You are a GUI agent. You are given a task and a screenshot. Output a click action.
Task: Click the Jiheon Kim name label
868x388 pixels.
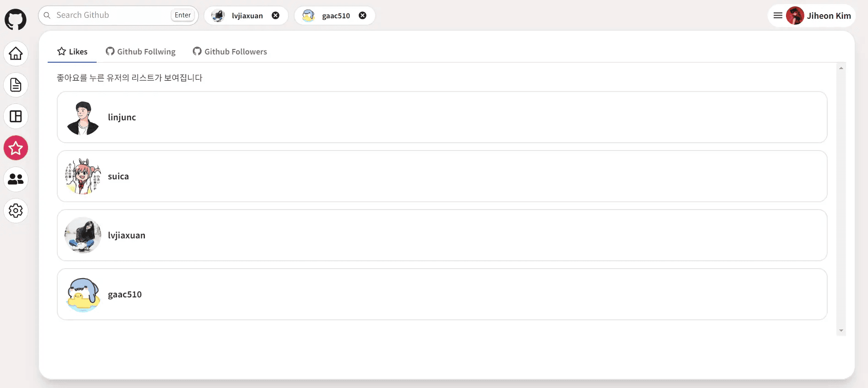829,16
